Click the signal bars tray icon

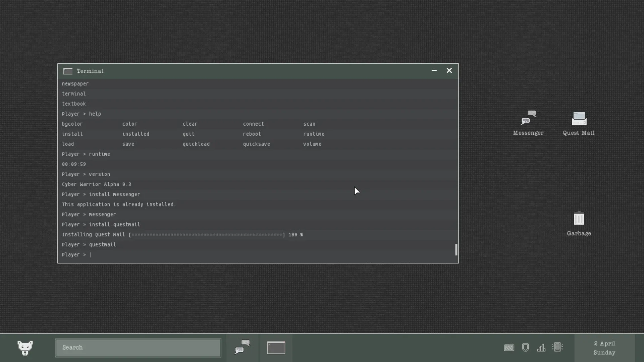tap(541, 348)
